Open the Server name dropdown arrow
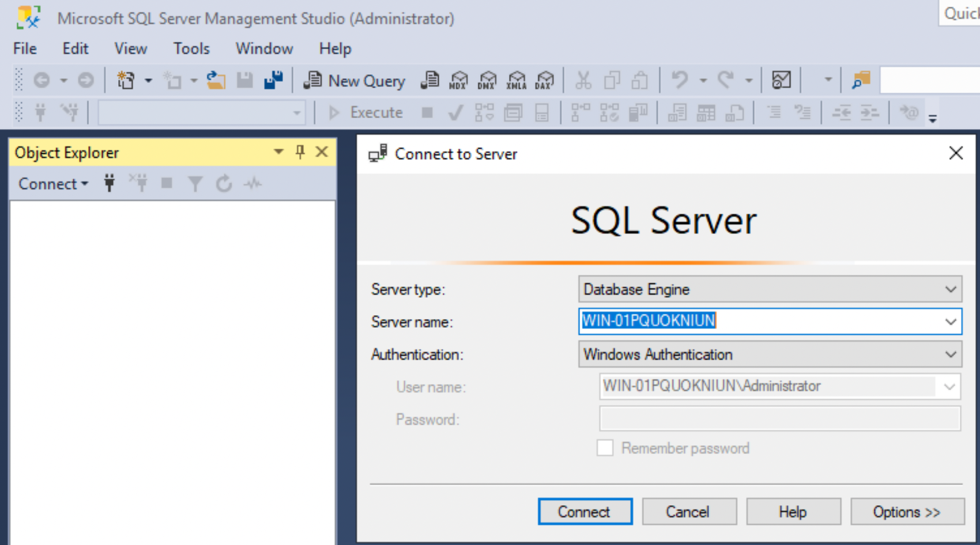Viewport: 980px width, 545px height. pyautogui.click(x=950, y=321)
